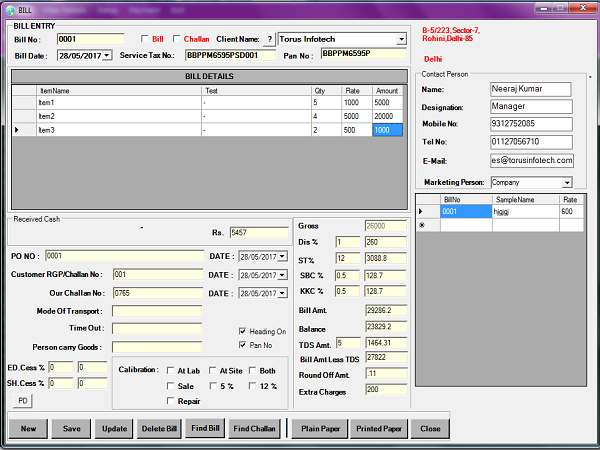The width and height of the screenshot is (600, 450).
Task: Tick the Challan checkbox
Action: (176, 39)
